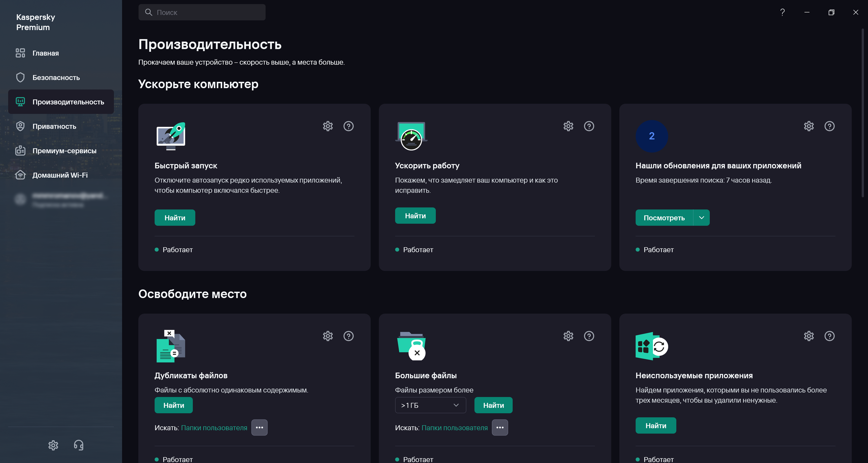Go to Безопасность in sidebar
Image resolution: width=868 pixels, height=463 pixels.
pyautogui.click(x=56, y=78)
